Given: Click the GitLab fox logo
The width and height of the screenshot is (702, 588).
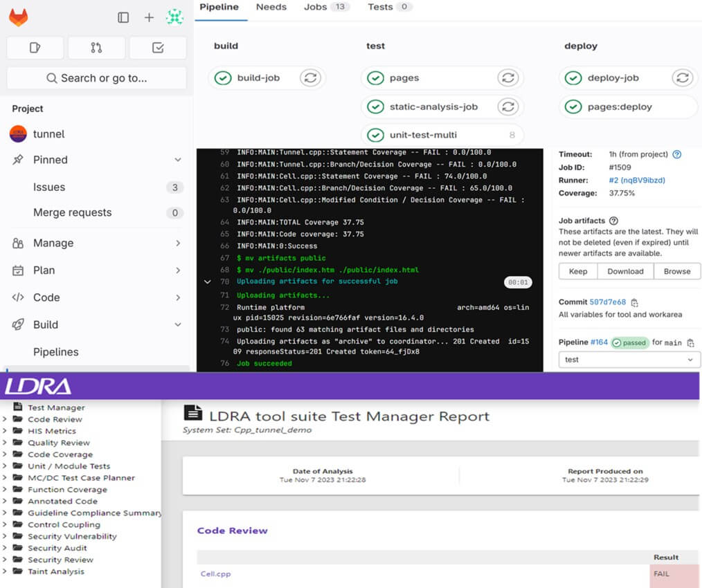Looking at the screenshot, I should click(x=17, y=17).
